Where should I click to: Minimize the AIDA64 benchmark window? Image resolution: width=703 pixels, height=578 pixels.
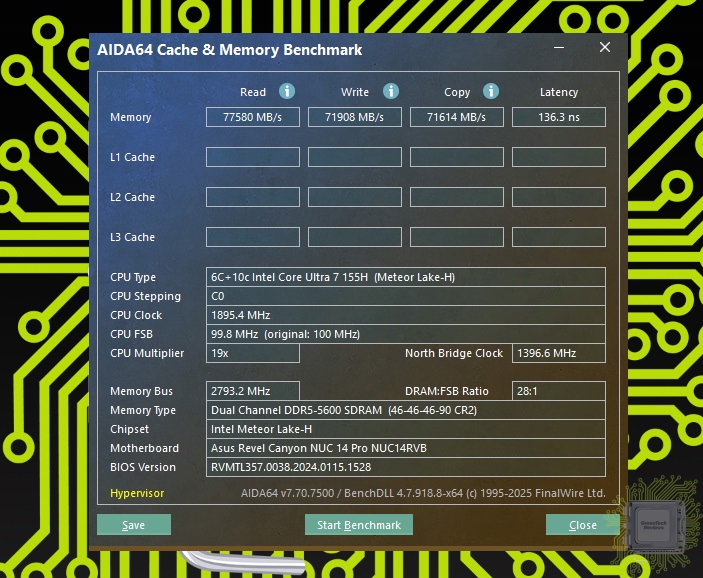point(559,47)
